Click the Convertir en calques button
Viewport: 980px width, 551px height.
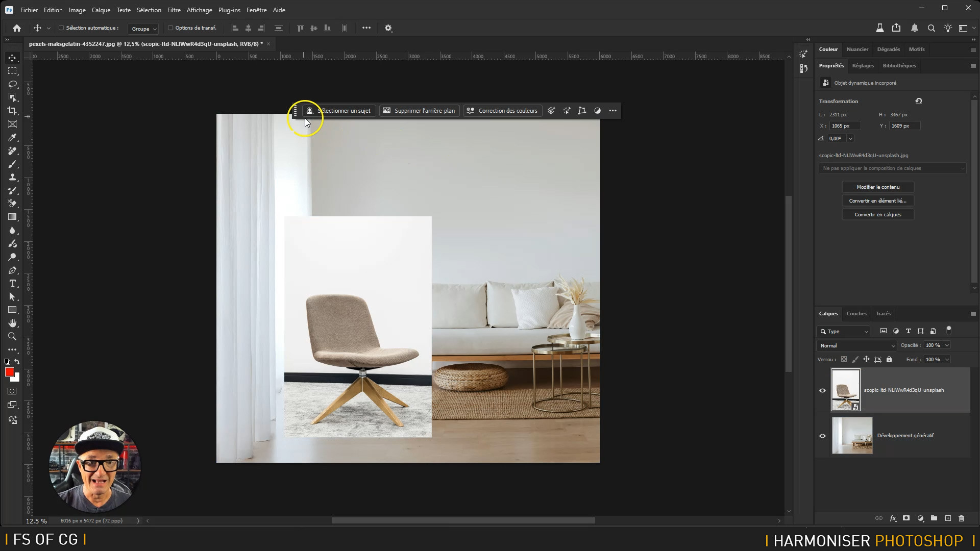click(877, 215)
